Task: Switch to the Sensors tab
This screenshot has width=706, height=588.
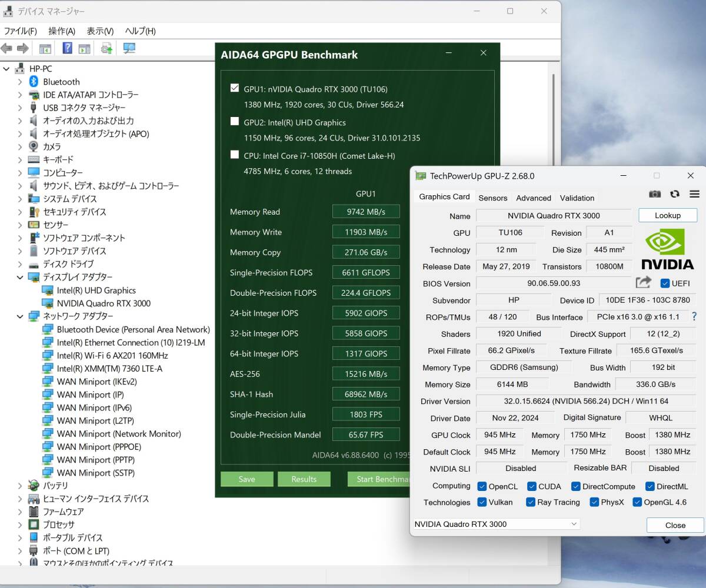Action: (x=492, y=198)
